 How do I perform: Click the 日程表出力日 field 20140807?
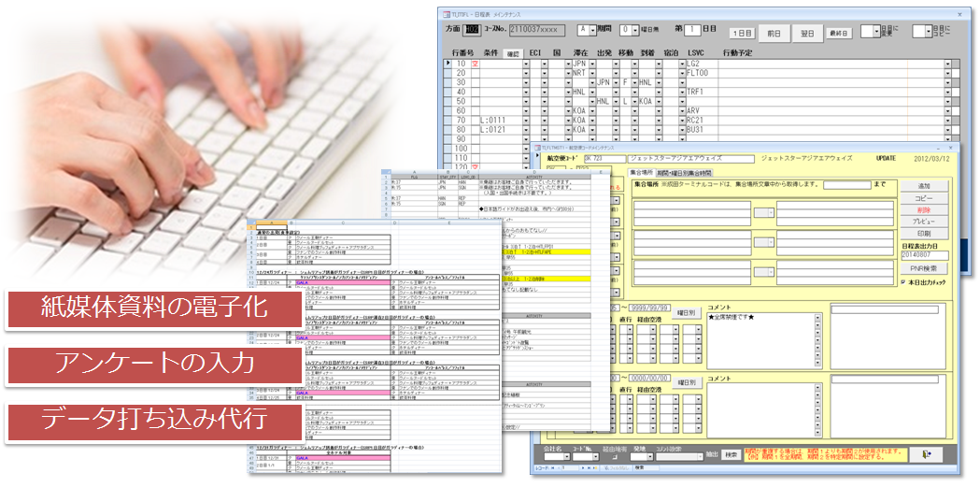[924, 256]
